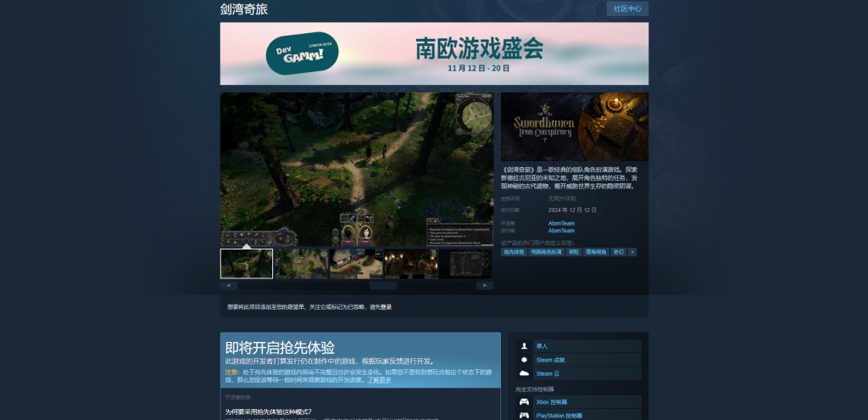Click the 登录 sign-in link in wishlist notice
868x420 pixels.
[x=386, y=307]
